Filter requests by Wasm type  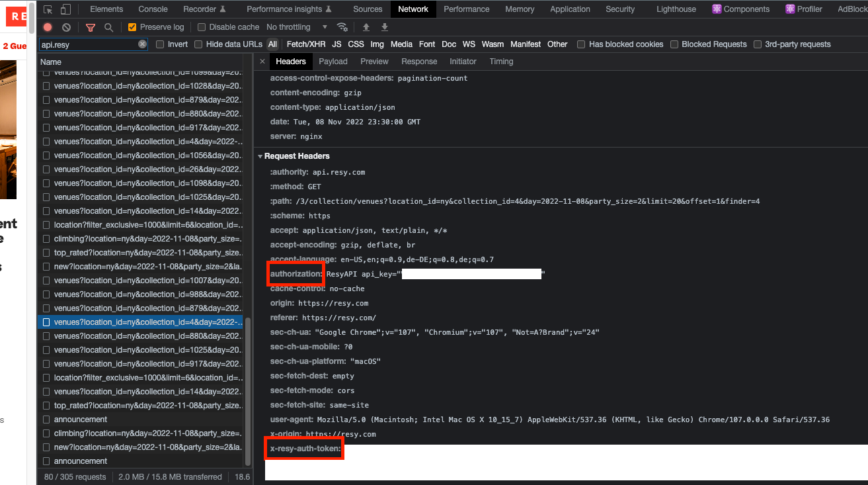(493, 44)
